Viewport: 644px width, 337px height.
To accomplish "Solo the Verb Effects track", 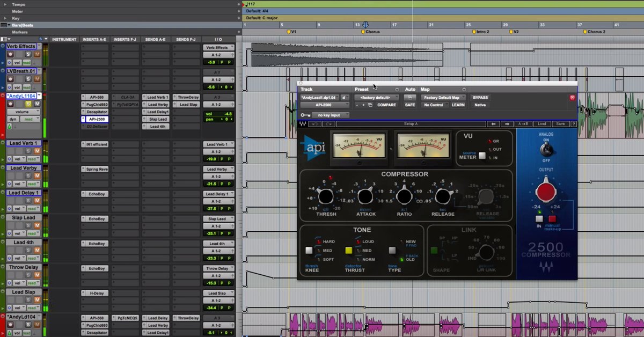I will [x=28, y=55].
